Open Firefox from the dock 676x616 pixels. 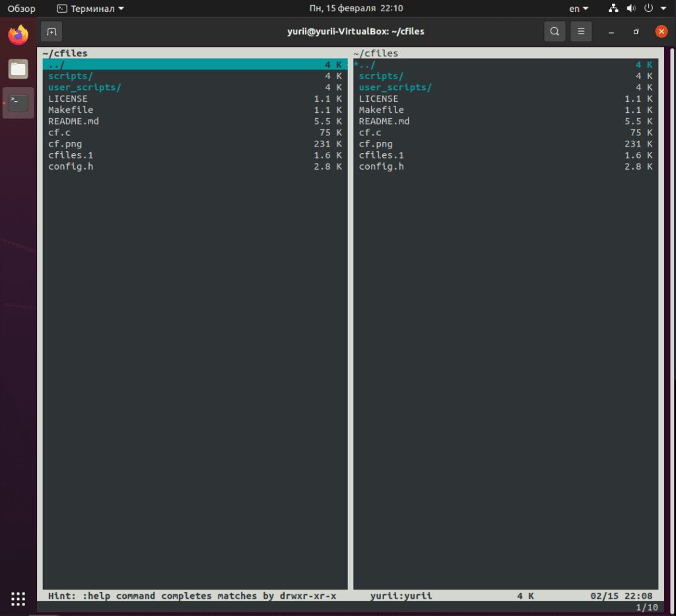(x=18, y=34)
